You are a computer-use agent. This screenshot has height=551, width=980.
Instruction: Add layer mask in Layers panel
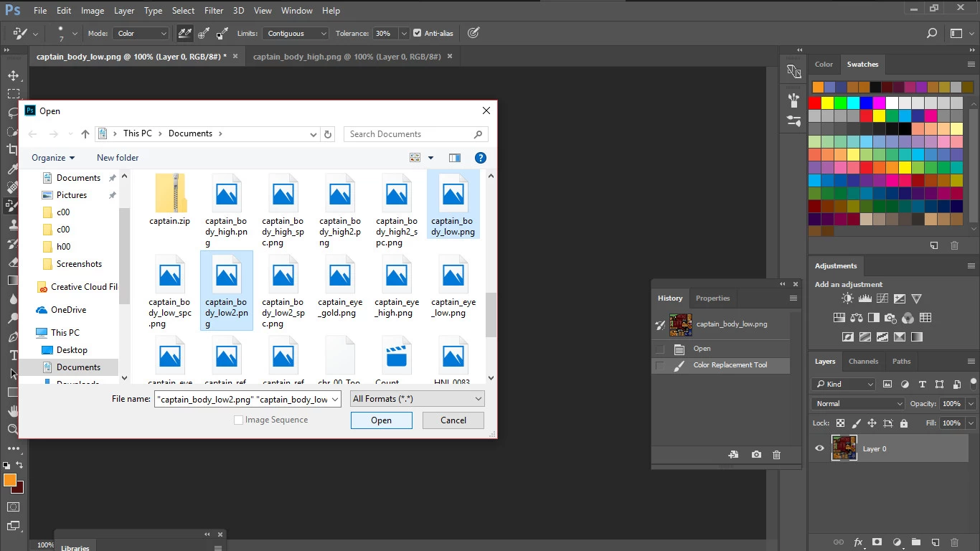tap(877, 542)
